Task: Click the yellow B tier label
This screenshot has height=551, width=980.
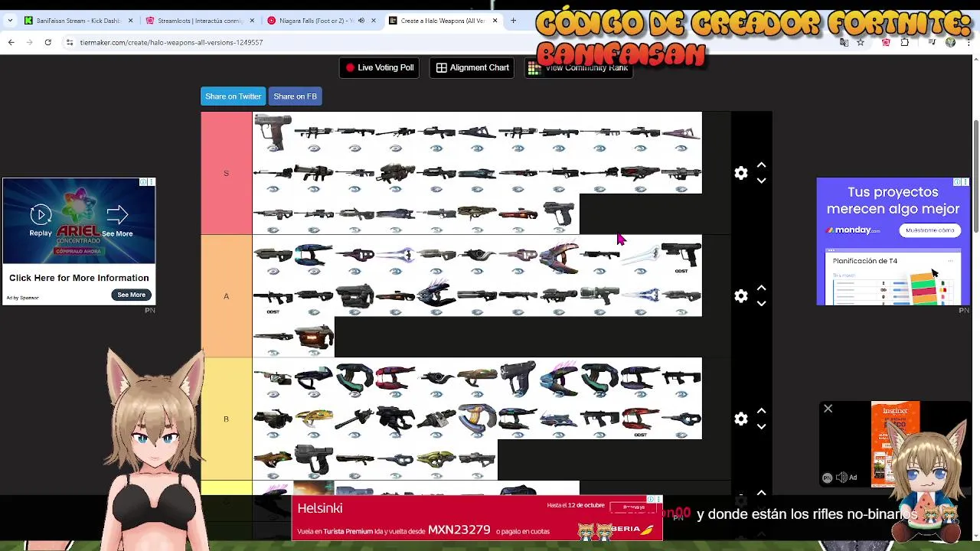Action: pos(226,419)
